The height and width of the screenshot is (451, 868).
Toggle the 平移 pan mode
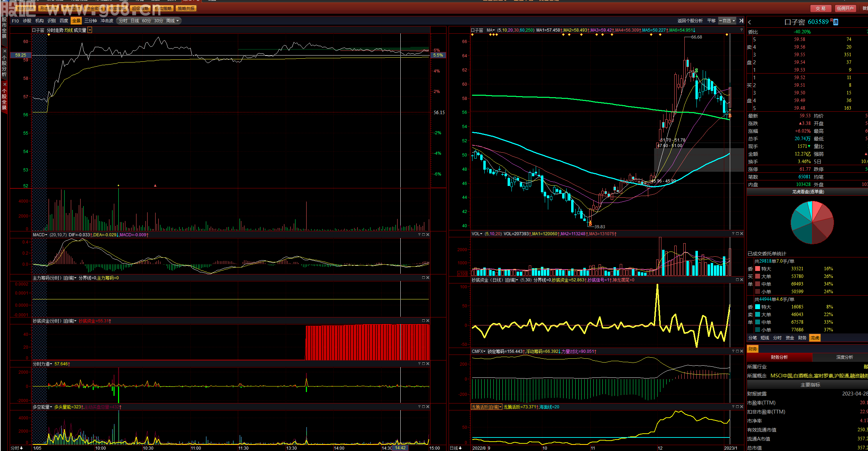[711, 21]
